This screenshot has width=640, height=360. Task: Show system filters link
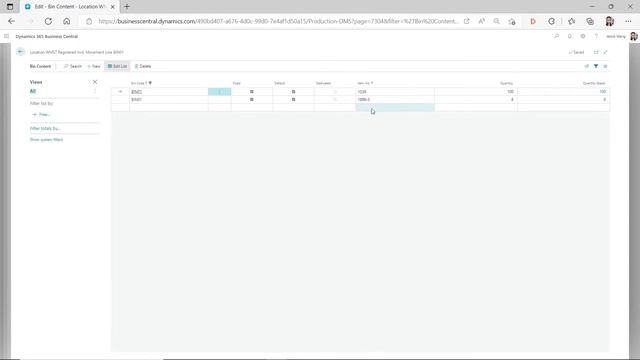pos(47,140)
